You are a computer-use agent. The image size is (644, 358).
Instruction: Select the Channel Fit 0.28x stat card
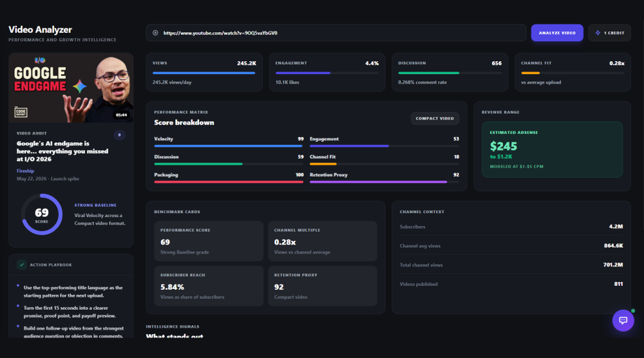coord(573,72)
